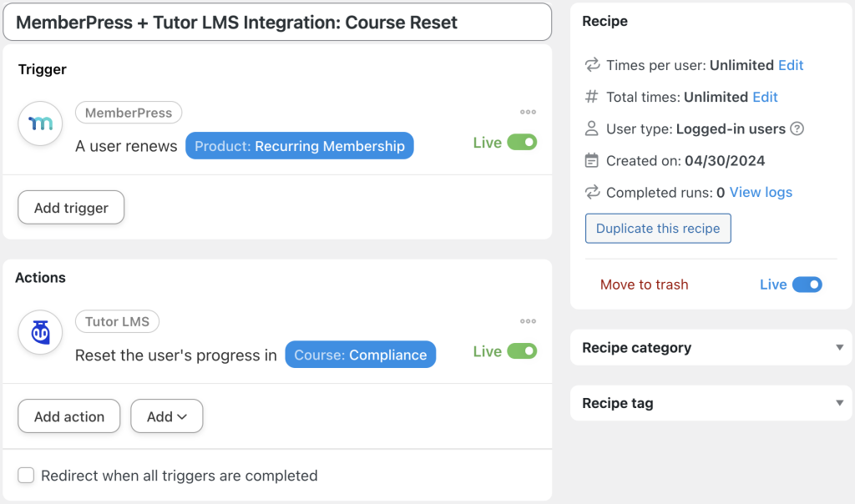Open the Add dropdown under Actions
This screenshot has width=855, height=504.
click(166, 416)
